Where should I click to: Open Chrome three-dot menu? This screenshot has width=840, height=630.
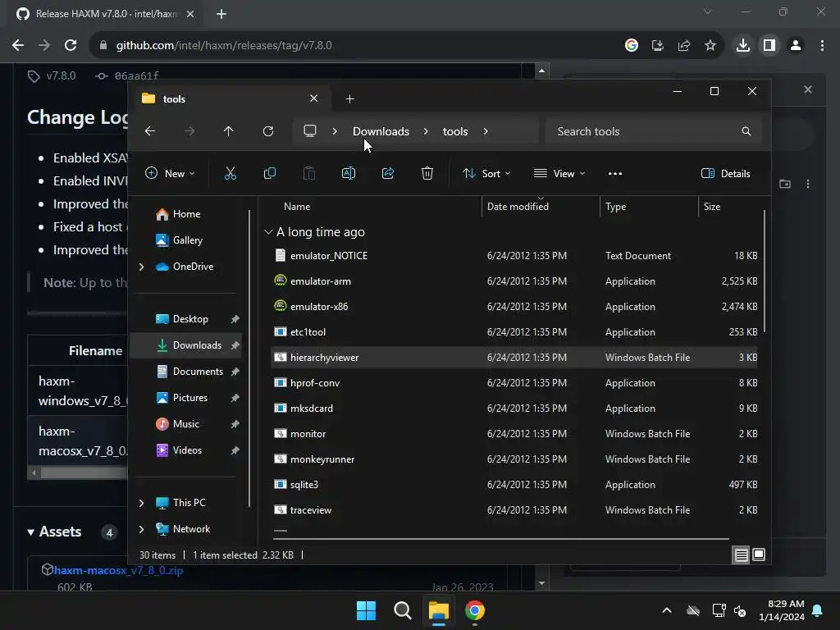pyautogui.click(x=822, y=46)
